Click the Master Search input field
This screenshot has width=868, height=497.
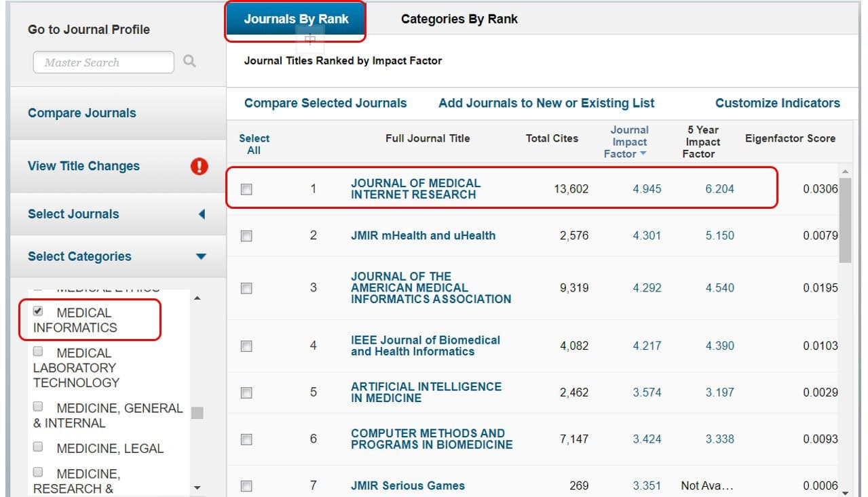pos(104,62)
